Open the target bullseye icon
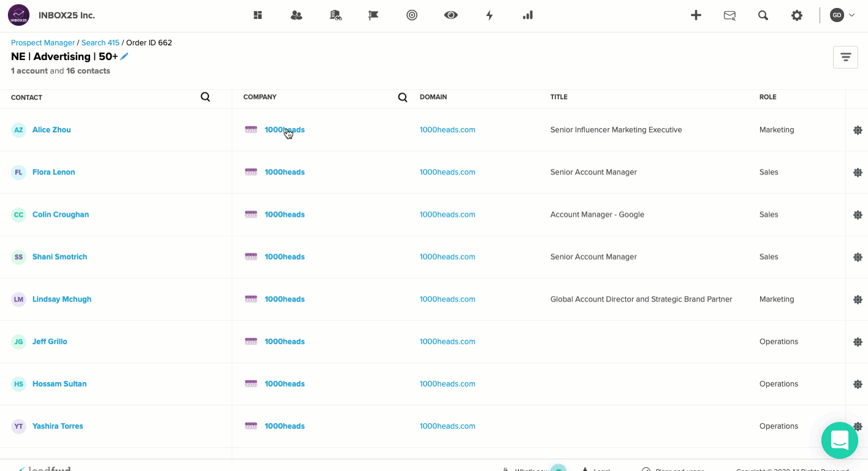The image size is (868, 471). click(x=412, y=15)
